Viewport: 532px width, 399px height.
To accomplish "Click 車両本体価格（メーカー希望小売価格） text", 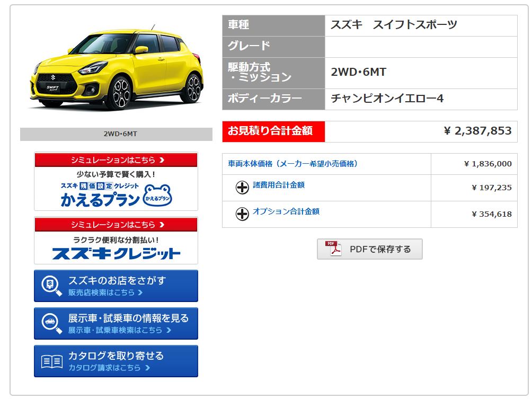I will 293,164.
